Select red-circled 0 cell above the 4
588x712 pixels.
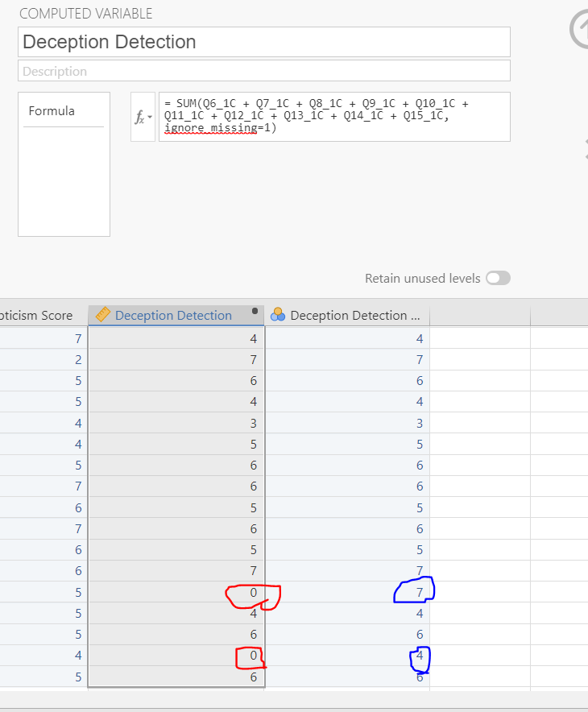pyautogui.click(x=176, y=592)
